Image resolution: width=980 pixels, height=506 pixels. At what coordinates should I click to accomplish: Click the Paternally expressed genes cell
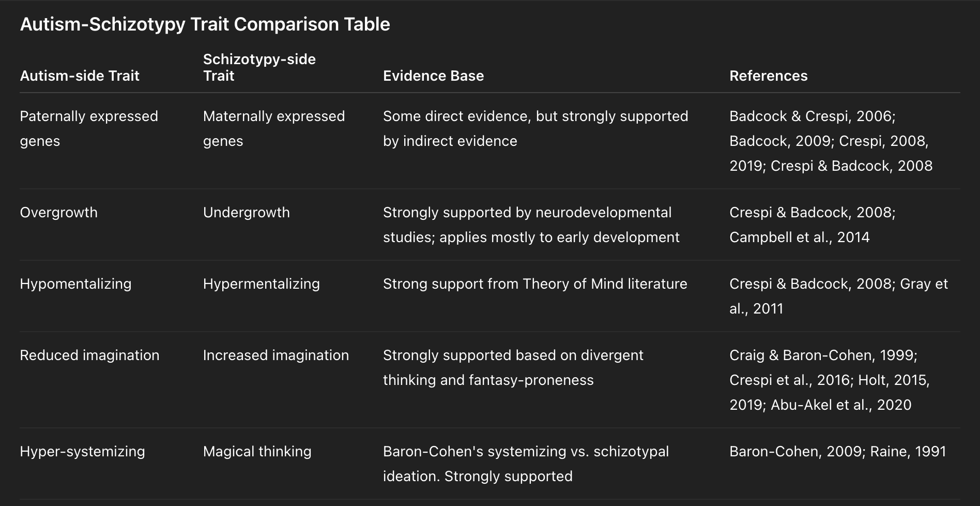(88, 128)
